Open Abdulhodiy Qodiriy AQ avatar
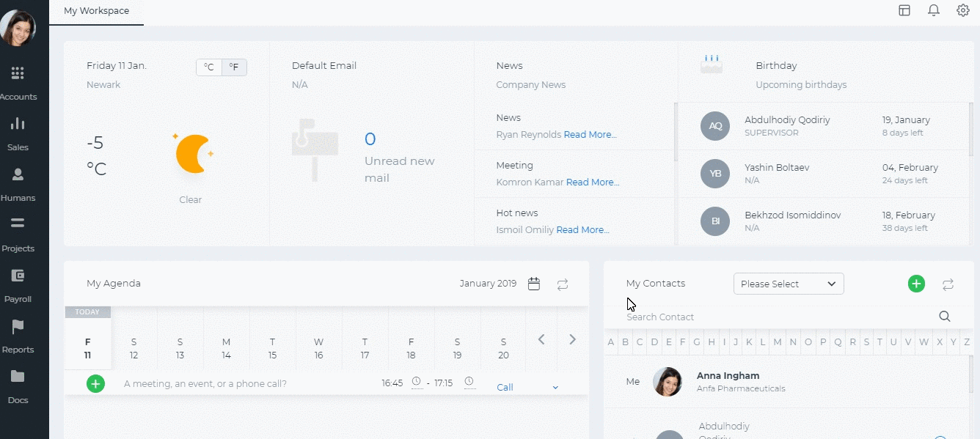Viewport: 980px width, 439px height. 715,126
